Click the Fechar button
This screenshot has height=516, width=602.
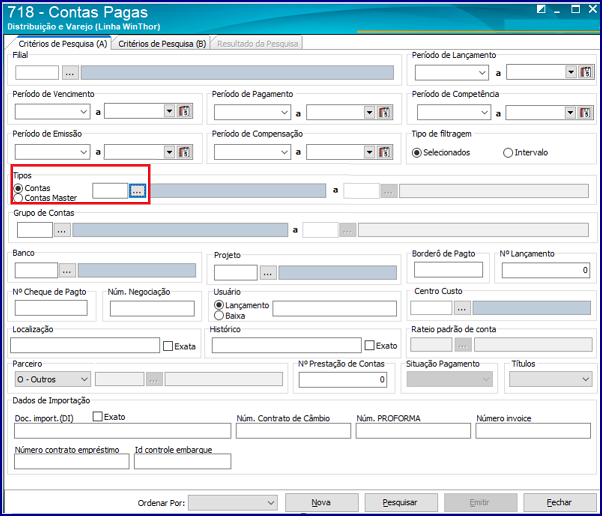click(x=559, y=502)
